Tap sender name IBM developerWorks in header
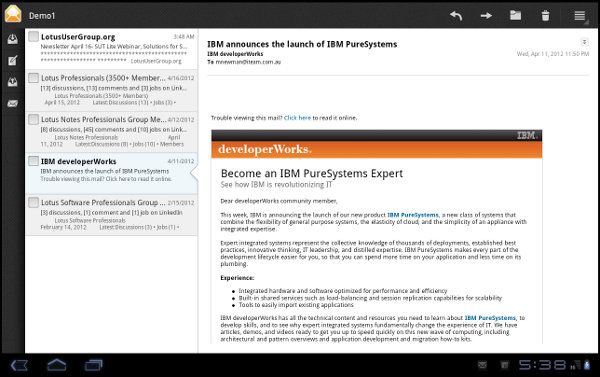 coord(235,54)
